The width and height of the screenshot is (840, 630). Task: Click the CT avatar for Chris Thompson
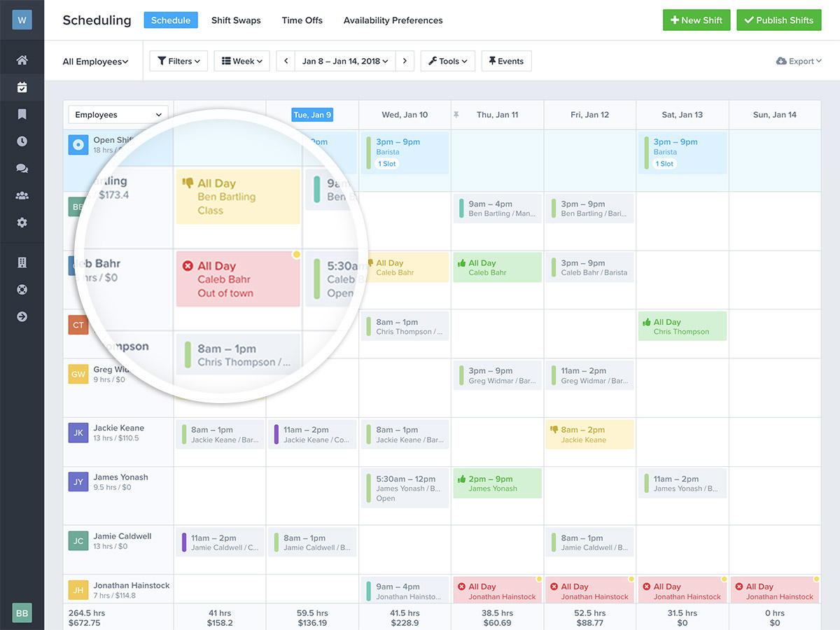(x=78, y=325)
